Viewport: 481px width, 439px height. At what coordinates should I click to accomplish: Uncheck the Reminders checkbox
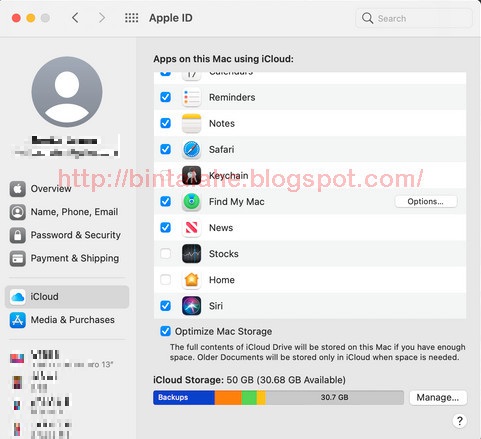[x=165, y=97]
